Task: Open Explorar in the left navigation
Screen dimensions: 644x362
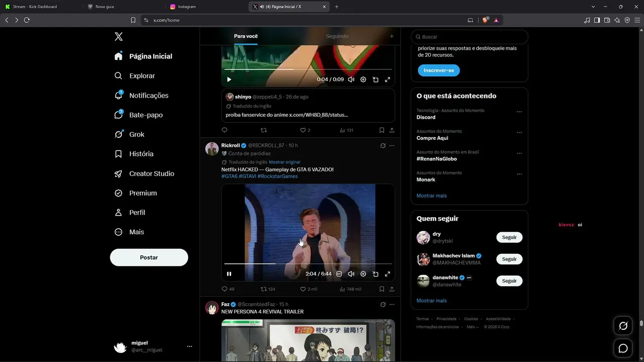Action: coord(134,76)
